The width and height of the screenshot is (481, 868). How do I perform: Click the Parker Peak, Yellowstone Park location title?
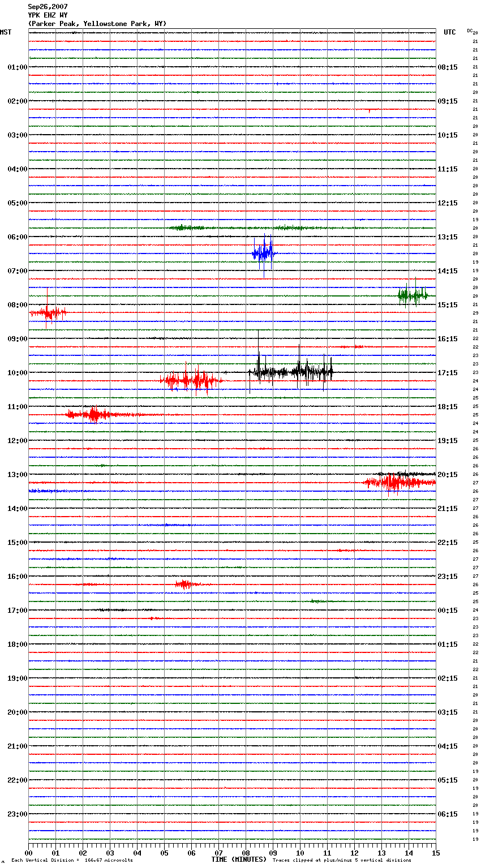(x=97, y=24)
